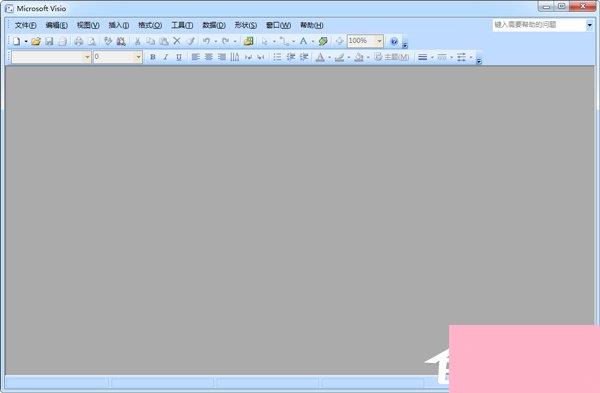
Task: Toggle Underline formatting
Action: point(179,57)
